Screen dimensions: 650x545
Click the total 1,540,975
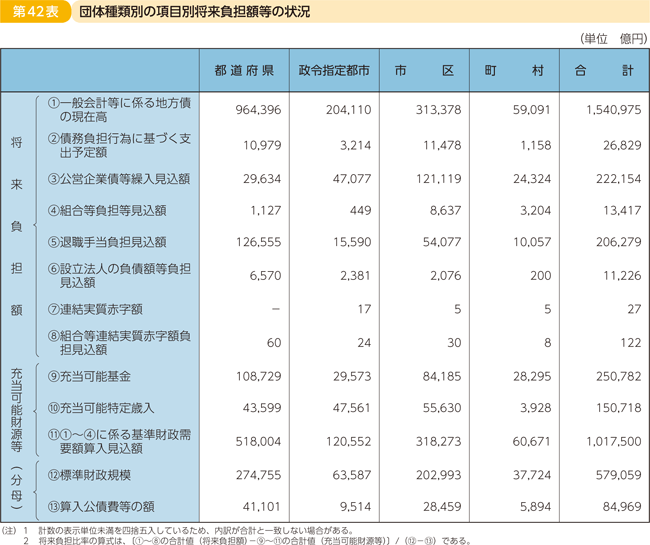pyautogui.click(x=614, y=110)
